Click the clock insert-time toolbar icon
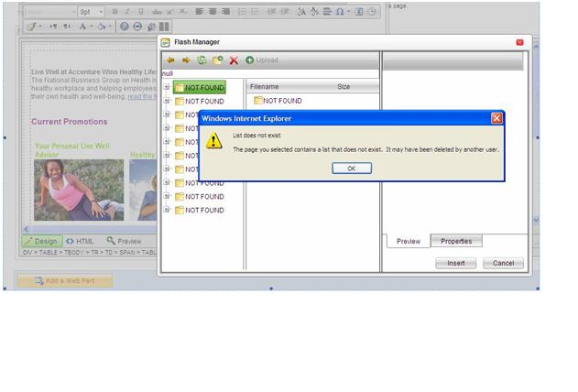578x392 pixels. [372, 12]
